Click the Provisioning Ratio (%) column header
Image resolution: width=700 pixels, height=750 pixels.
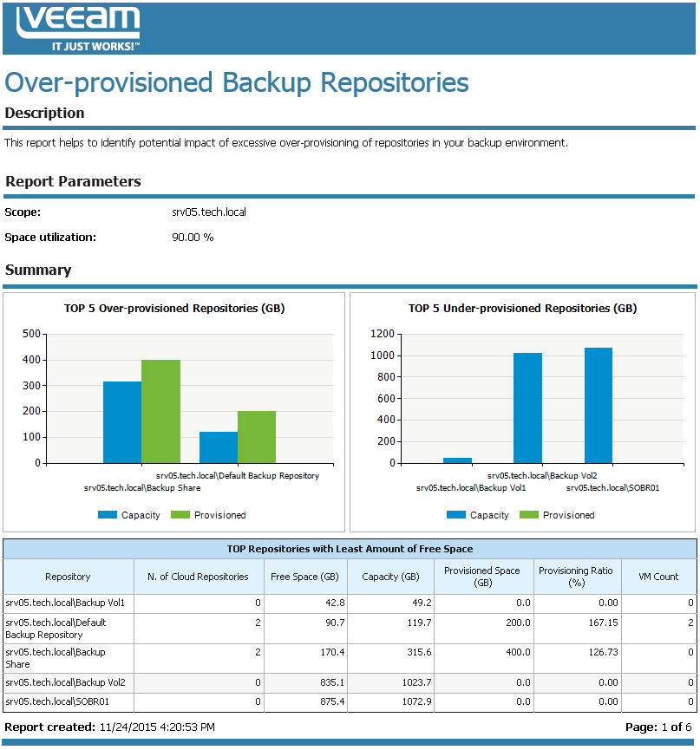click(x=576, y=577)
